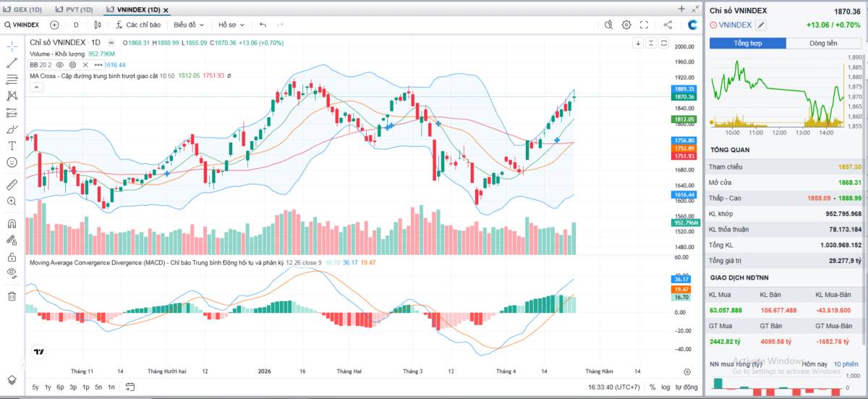
Task: Maximize the main chart pane
Action: point(664,43)
